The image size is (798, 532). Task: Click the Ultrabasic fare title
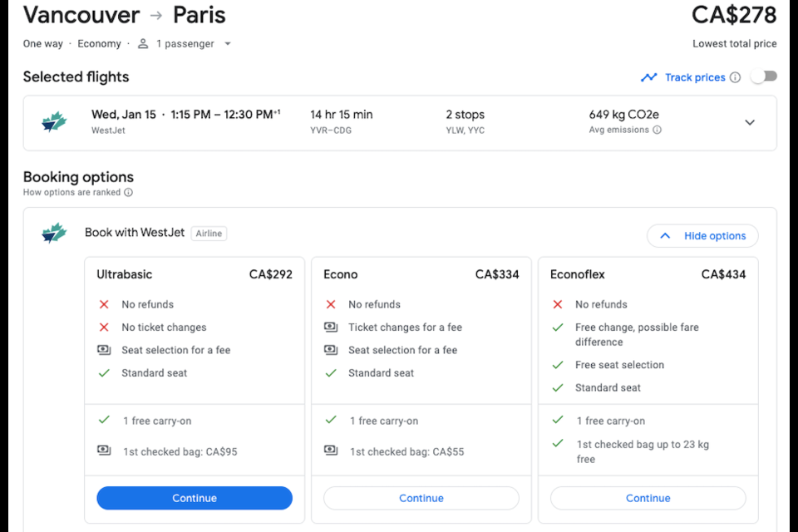(x=124, y=274)
